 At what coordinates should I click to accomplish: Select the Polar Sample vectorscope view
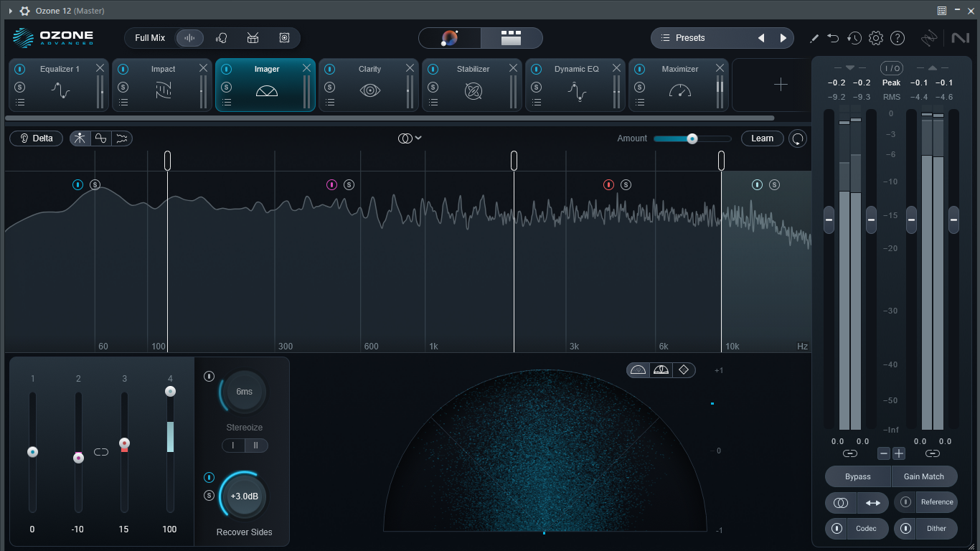click(638, 370)
